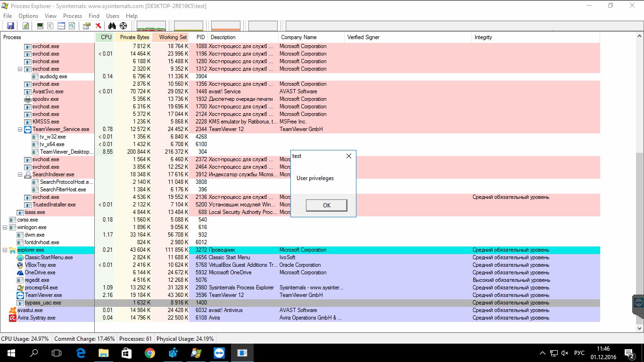Select the bypass_uac.exe process row
Screen dimensions: 644x362
tap(300, 303)
